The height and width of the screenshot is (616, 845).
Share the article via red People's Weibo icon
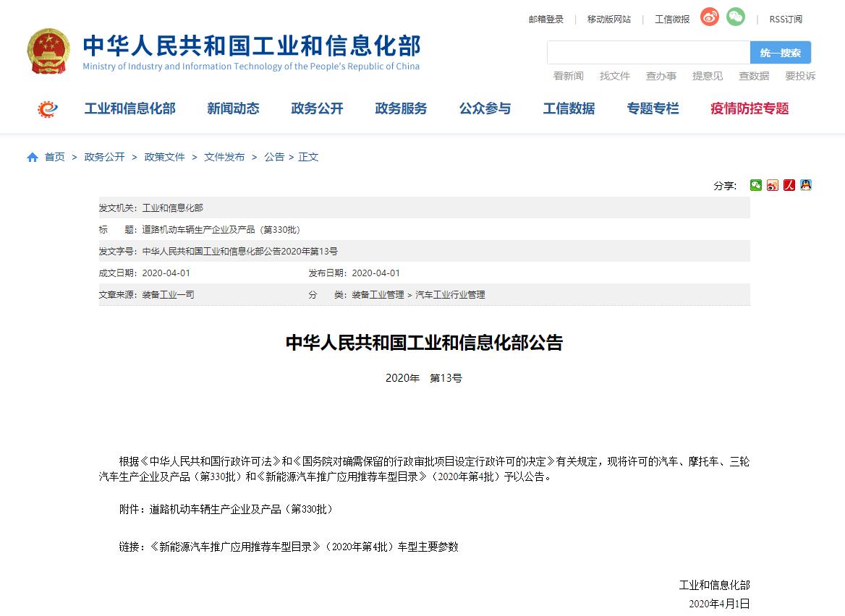tap(789, 185)
